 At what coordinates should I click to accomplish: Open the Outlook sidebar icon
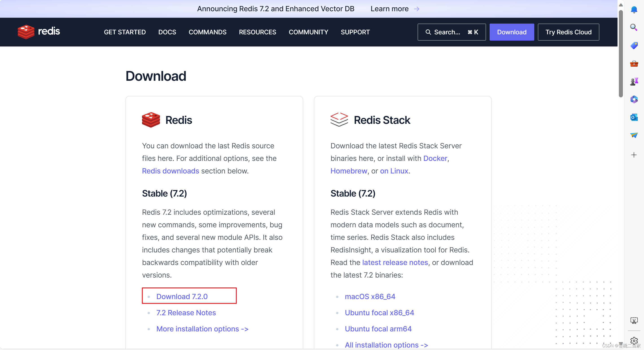[x=634, y=117]
